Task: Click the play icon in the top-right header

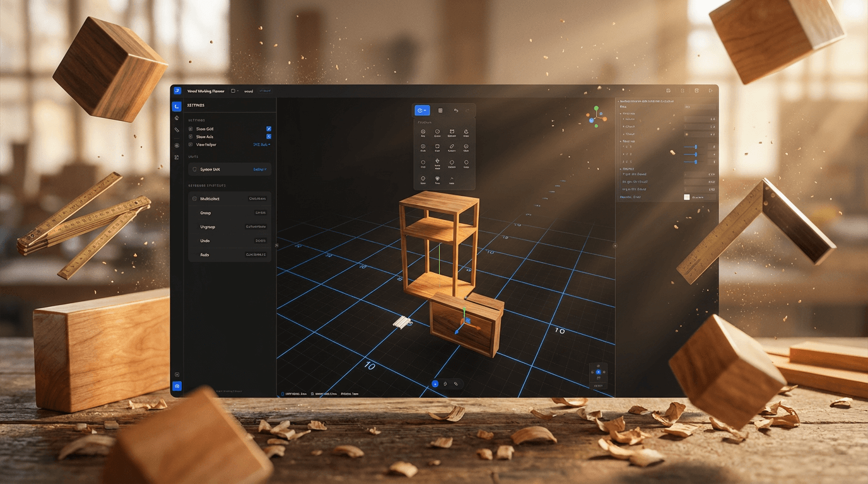Action: pos(710,91)
